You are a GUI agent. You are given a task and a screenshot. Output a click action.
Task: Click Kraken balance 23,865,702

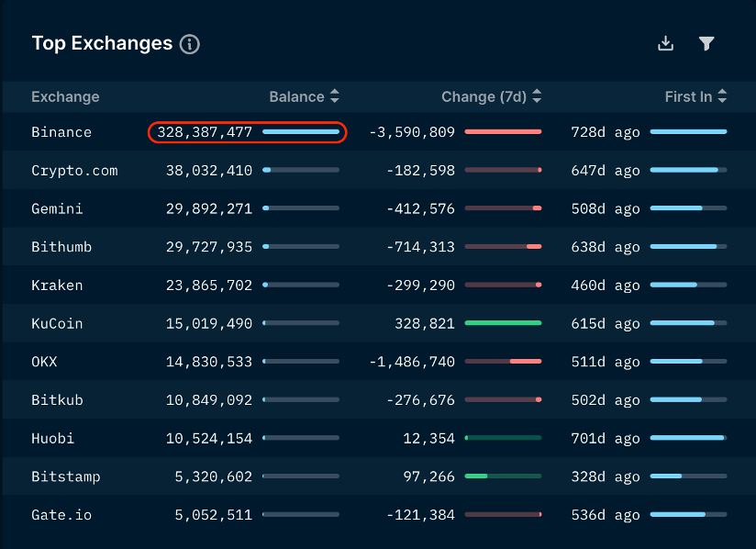point(209,286)
